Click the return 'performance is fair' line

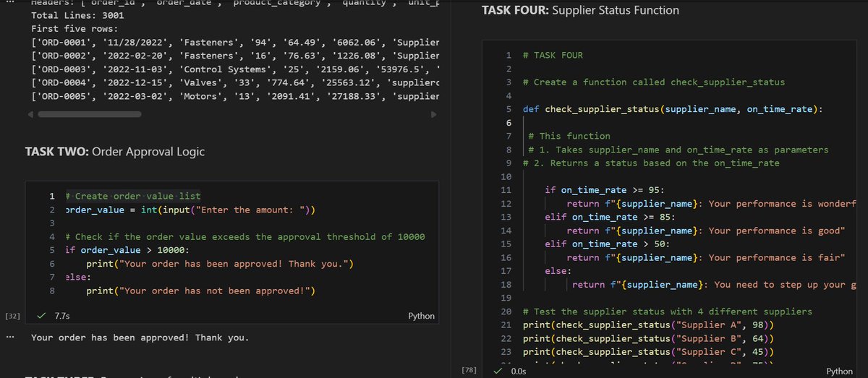[x=706, y=258]
